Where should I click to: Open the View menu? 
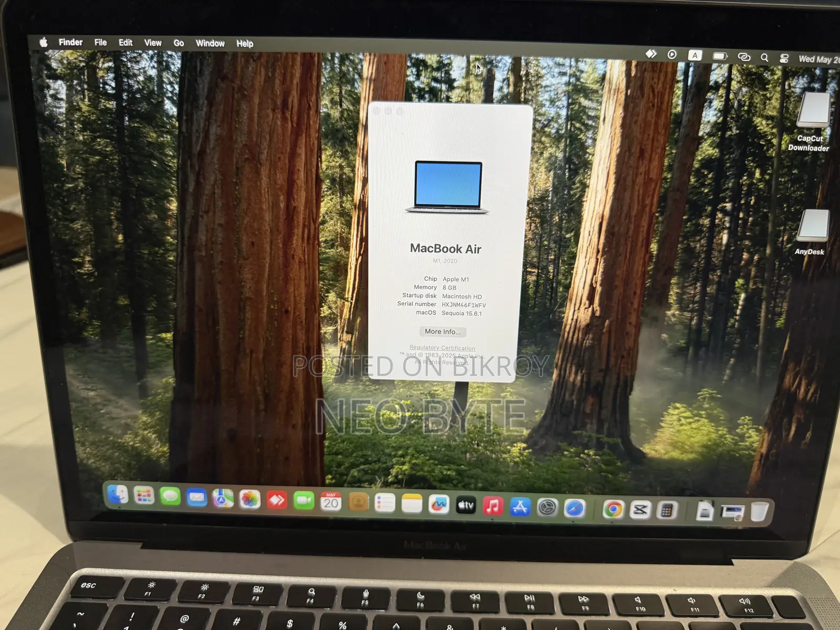click(x=153, y=43)
